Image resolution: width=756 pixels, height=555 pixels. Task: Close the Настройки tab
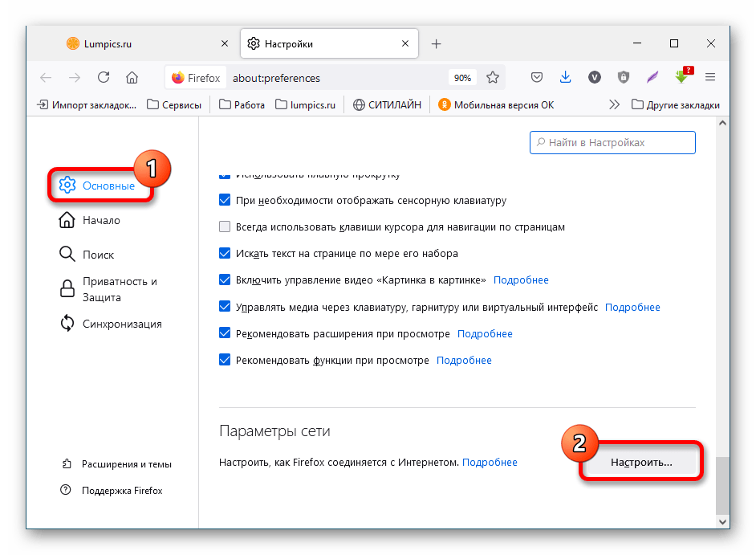(x=405, y=43)
